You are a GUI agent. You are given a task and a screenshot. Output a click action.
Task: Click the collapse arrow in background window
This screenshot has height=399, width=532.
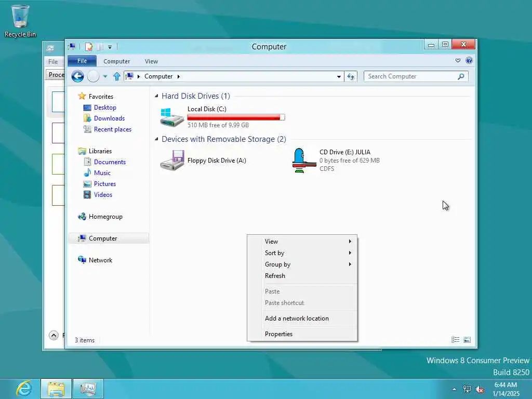(x=54, y=336)
